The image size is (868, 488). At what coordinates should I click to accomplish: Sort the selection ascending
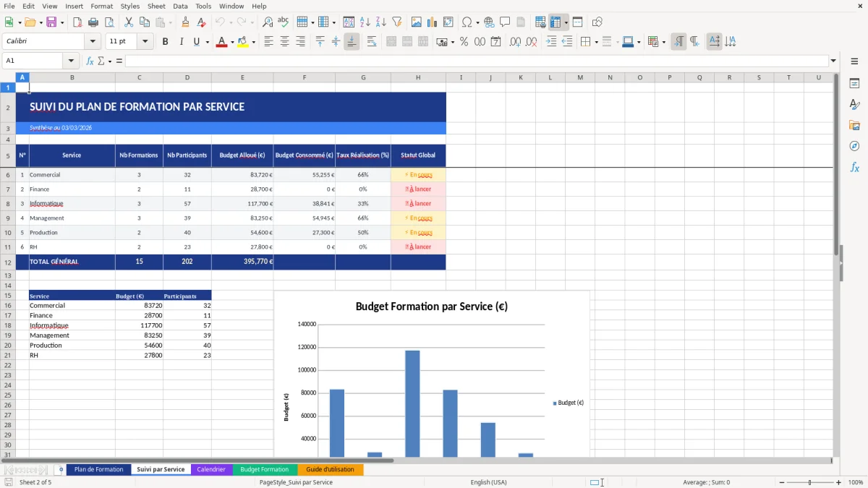(x=365, y=22)
